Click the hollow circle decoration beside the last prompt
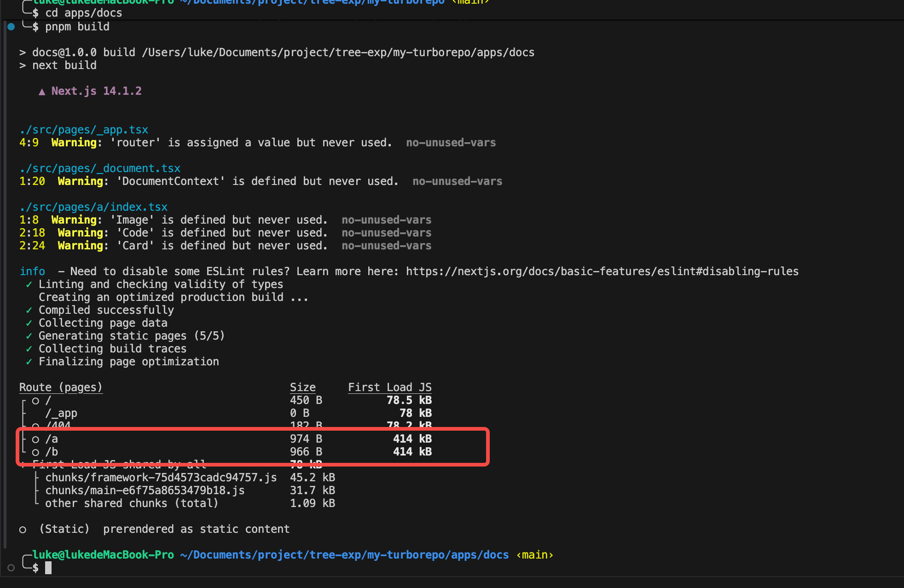The width and height of the screenshot is (904, 588). (11, 568)
